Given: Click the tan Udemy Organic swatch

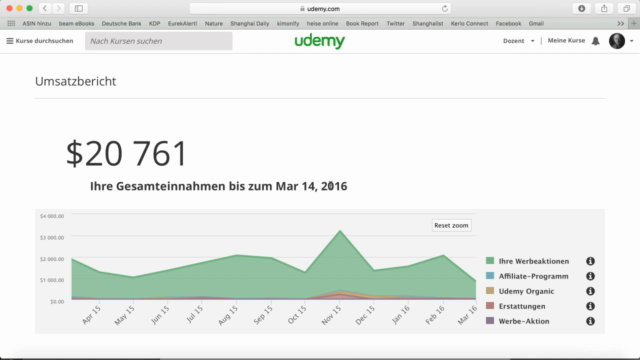Looking at the screenshot, I should [490, 291].
